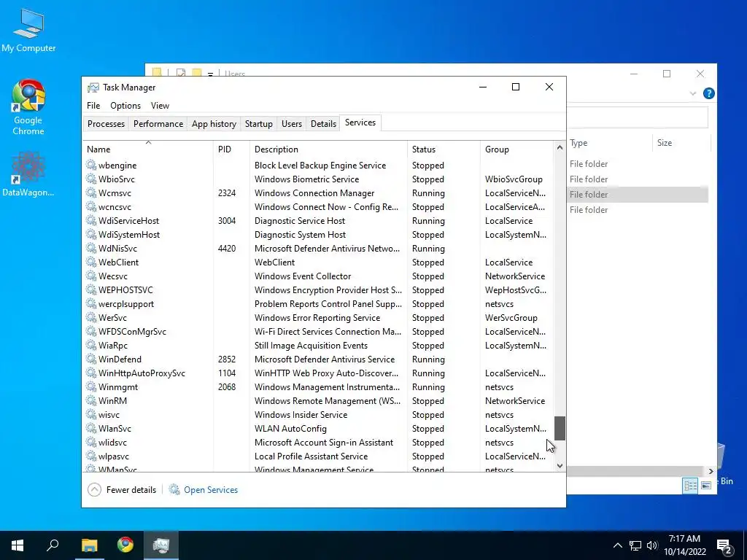Sort services by PID column header

(231, 149)
